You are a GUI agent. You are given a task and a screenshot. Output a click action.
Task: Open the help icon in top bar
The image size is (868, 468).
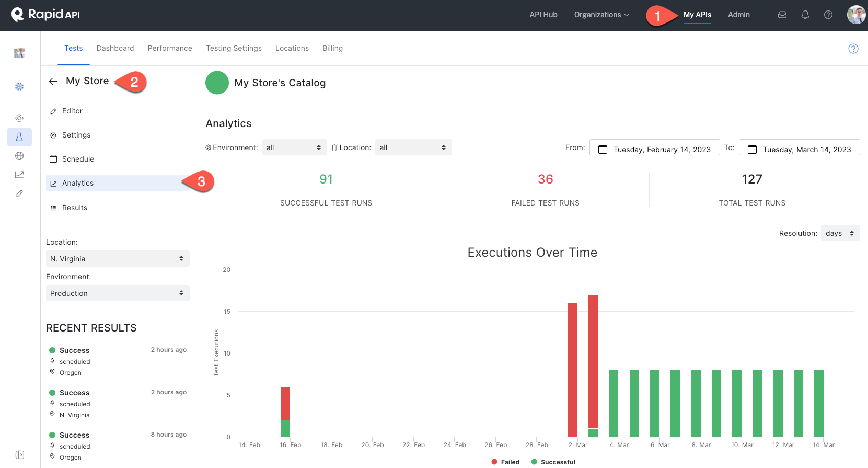pyautogui.click(x=828, y=15)
